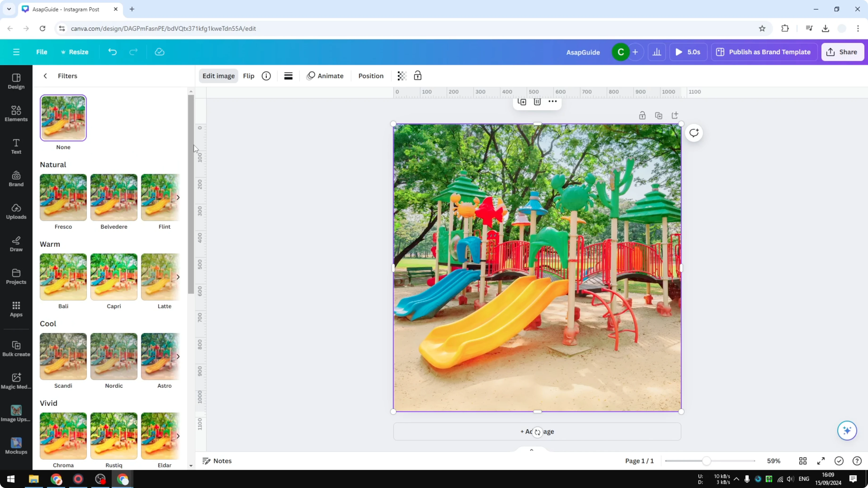
Task: Play the 5.0s presentation preview
Action: pos(688,52)
